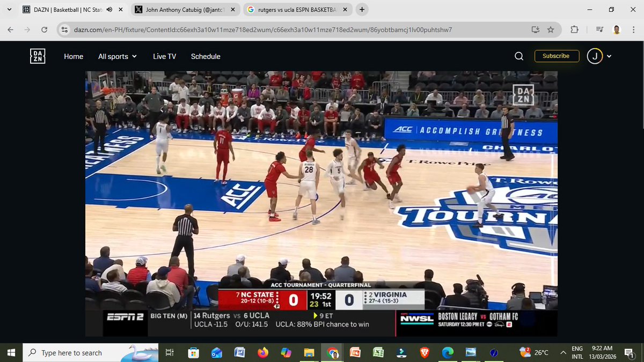Open the weather 26°C widget
The height and width of the screenshot is (362, 644).
pyautogui.click(x=535, y=352)
